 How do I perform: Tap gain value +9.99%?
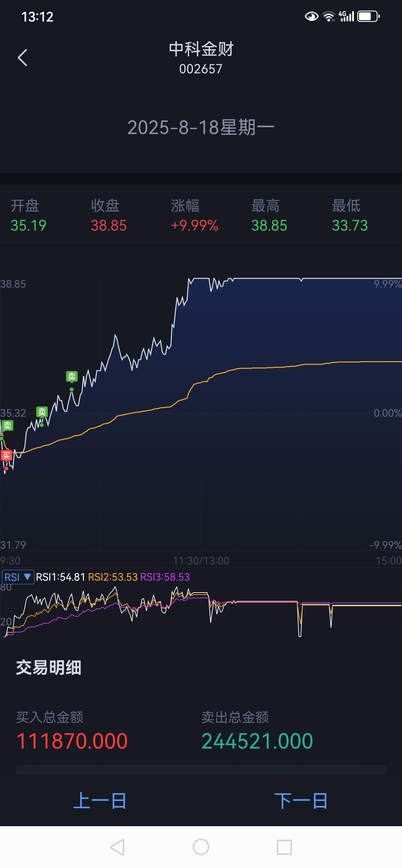point(195,225)
